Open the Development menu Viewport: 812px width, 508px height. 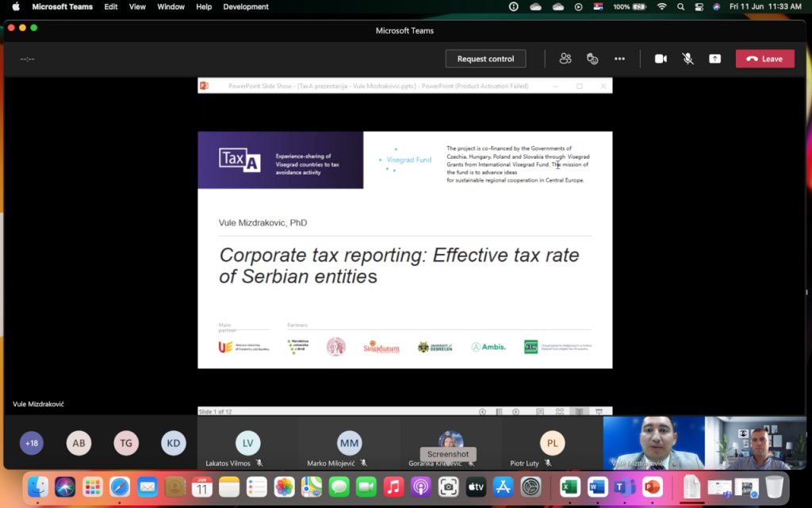click(x=246, y=6)
